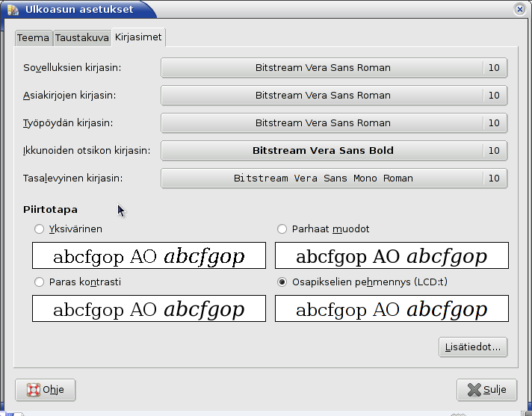Screen dimensions: 532x416
Task: Select the Kirjasimet tab
Action: click(x=138, y=37)
